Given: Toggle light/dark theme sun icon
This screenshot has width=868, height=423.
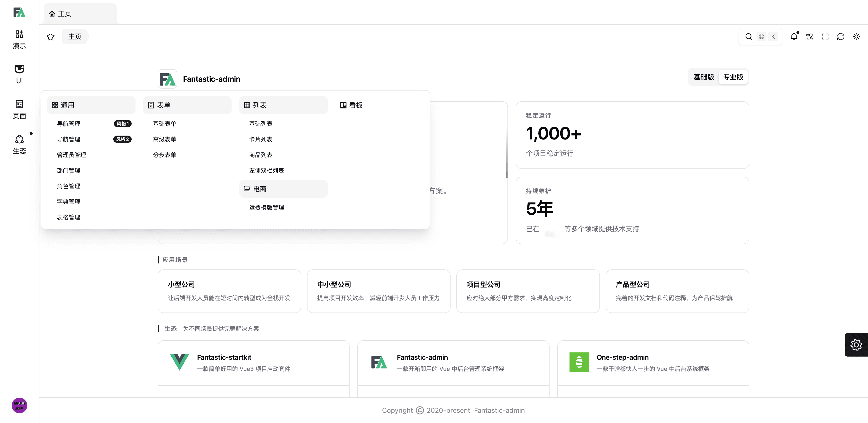Looking at the screenshot, I should click(x=856, y=37).
